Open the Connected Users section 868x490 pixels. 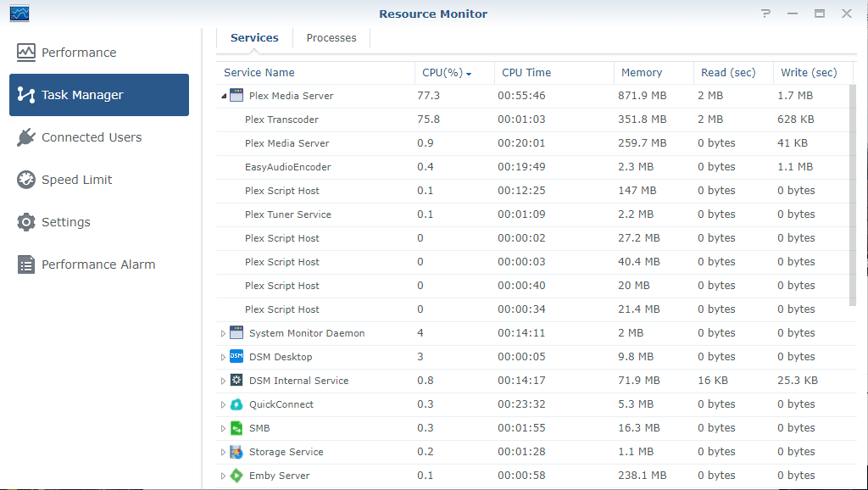tap(99, 137)
